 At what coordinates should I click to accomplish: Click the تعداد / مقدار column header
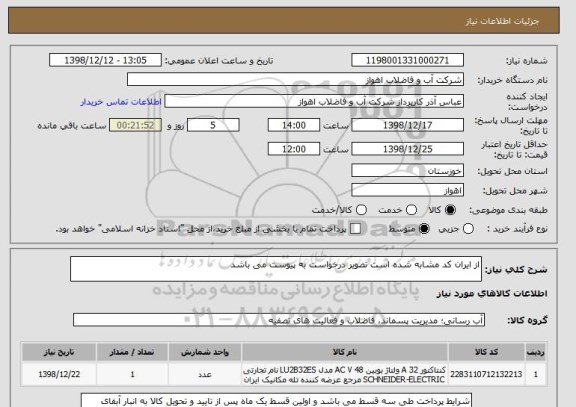tap(132, 352)
